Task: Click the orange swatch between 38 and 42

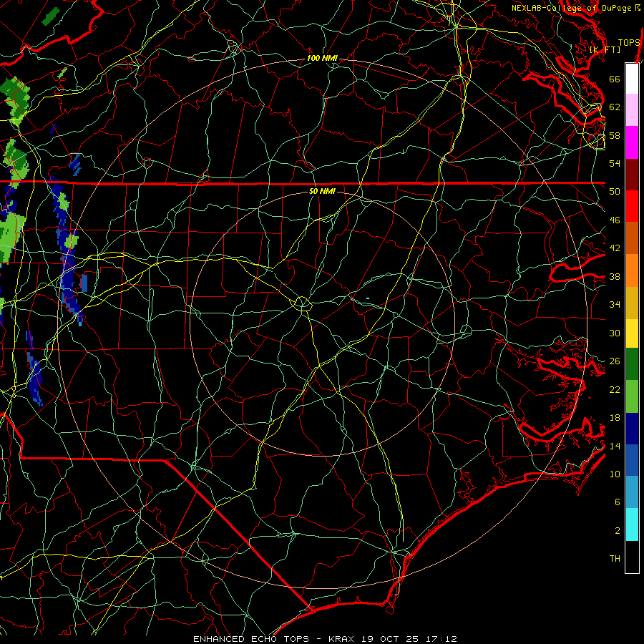Action: [x=632, y=270]
